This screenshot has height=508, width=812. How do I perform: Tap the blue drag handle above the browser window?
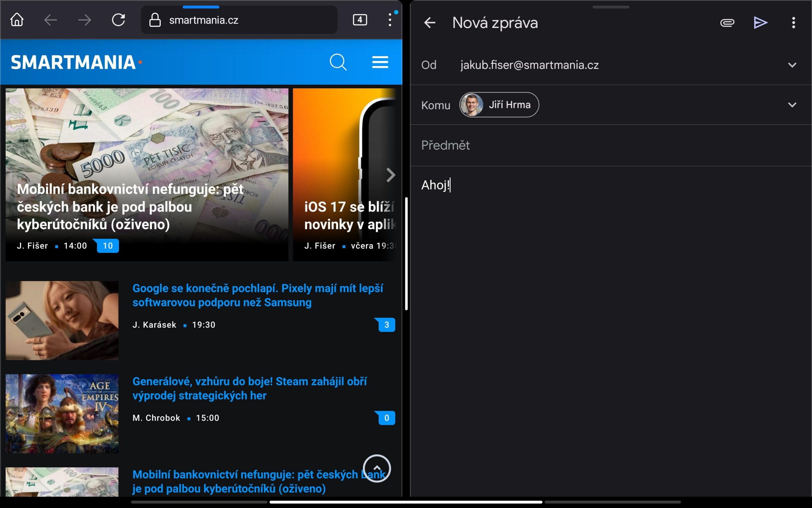click(201, 7)
